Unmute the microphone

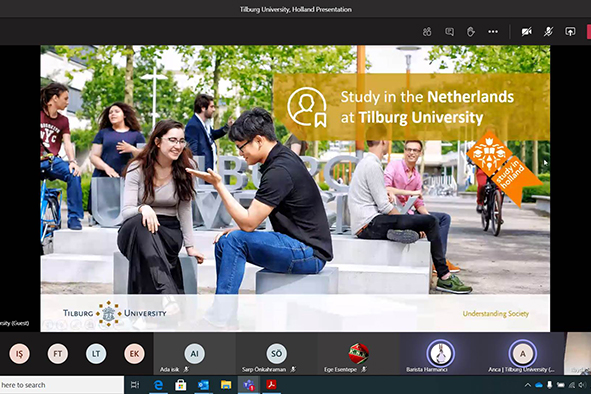click(x=548, y=32)
